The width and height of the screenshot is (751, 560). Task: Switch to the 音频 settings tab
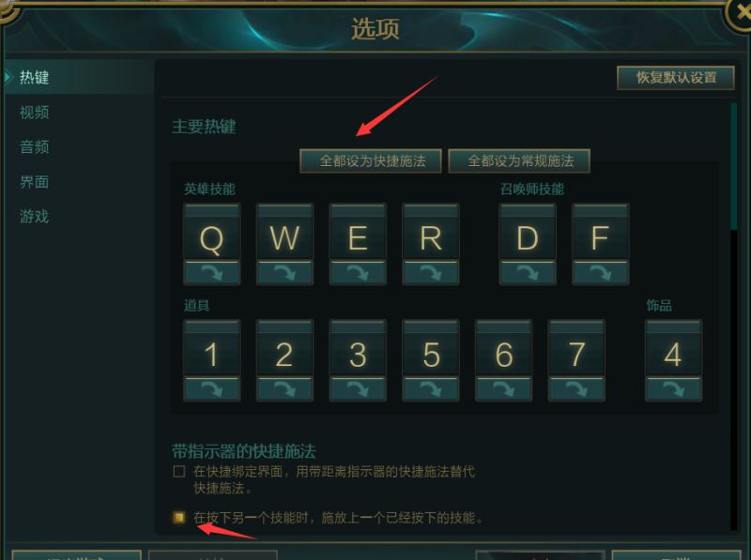pos(35,147)
